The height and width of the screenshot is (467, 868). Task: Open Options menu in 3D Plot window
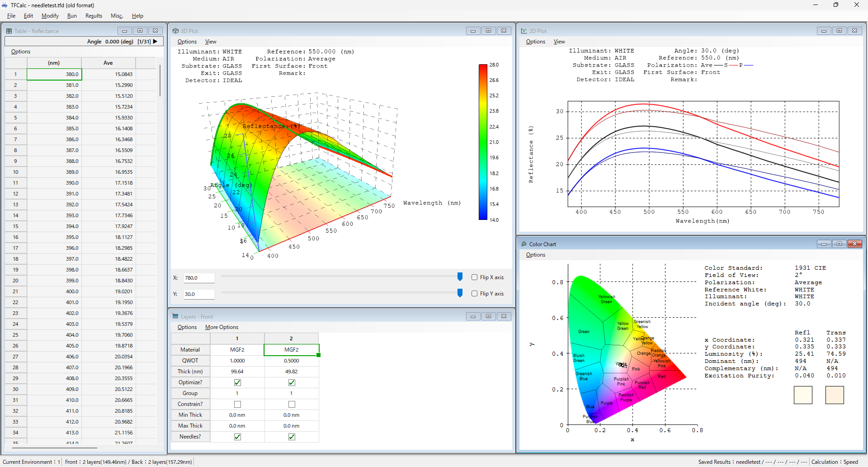tap(187, 42)
